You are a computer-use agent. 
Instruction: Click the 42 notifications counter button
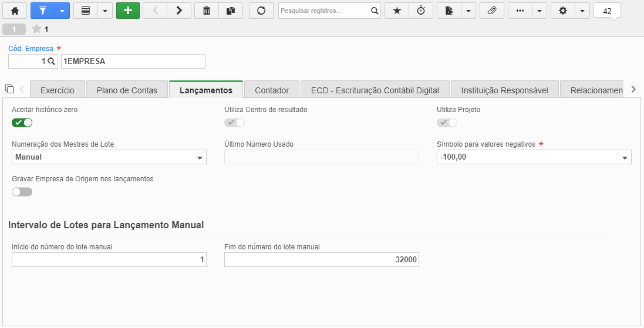pos(607,11)
